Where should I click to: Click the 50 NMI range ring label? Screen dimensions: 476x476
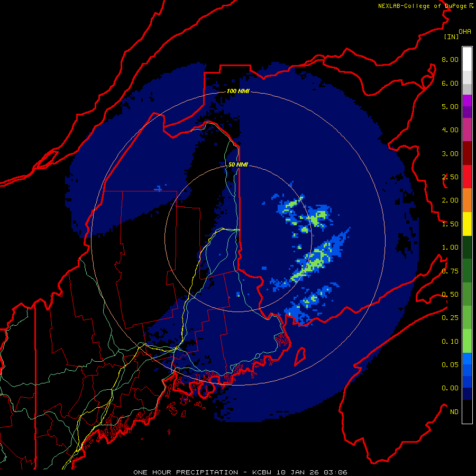[x=238, y=164]
